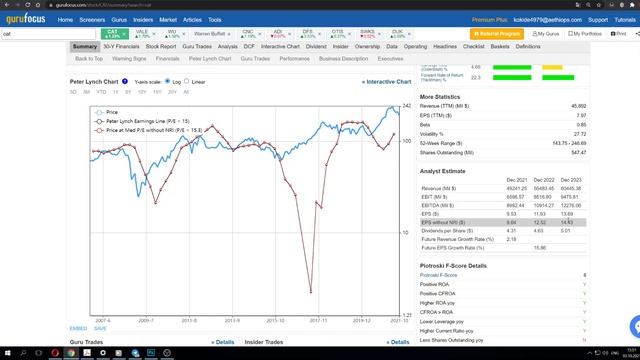This screenshot has width=640, height=360.
Task: Click the browser back arrow
Action: 7,5
